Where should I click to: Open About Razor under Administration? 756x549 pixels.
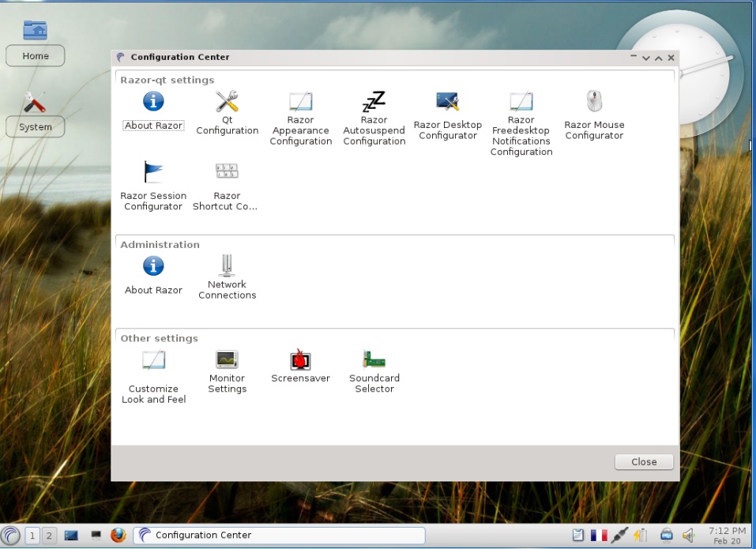[x=153, y=275]
